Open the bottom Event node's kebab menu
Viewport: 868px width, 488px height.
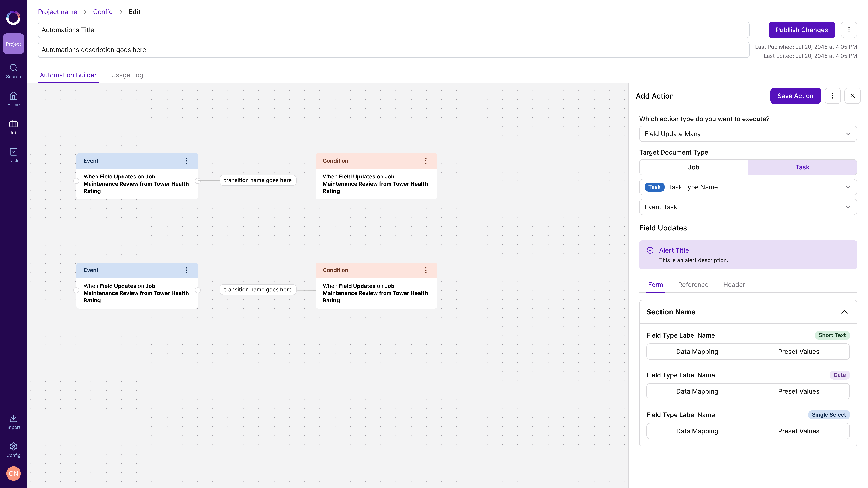tap(187, 270)
